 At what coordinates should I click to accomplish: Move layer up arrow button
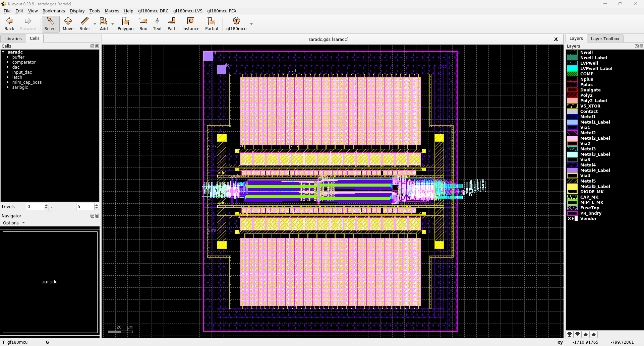pos(586,334)
